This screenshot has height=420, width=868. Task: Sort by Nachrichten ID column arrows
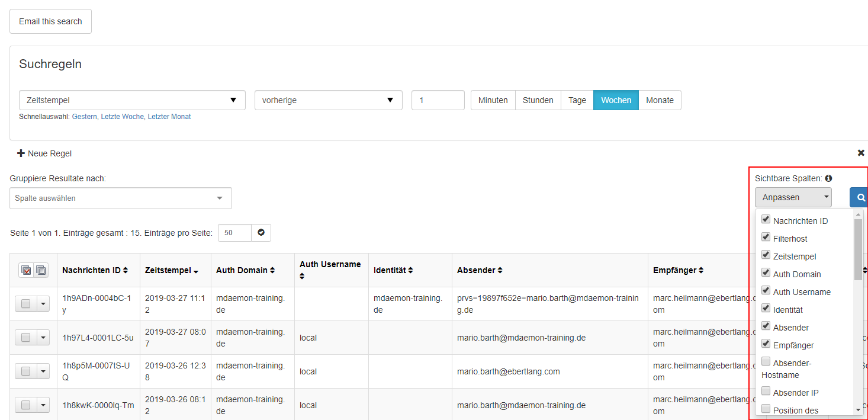125,270
